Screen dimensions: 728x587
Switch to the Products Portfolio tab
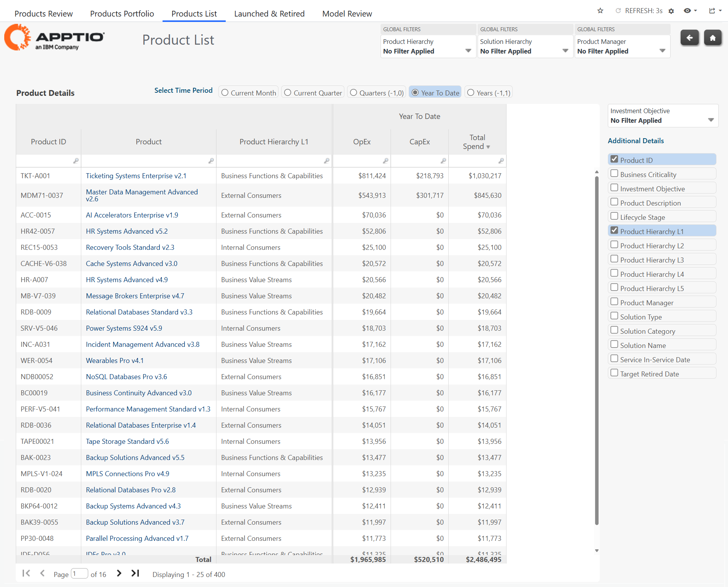122,14
